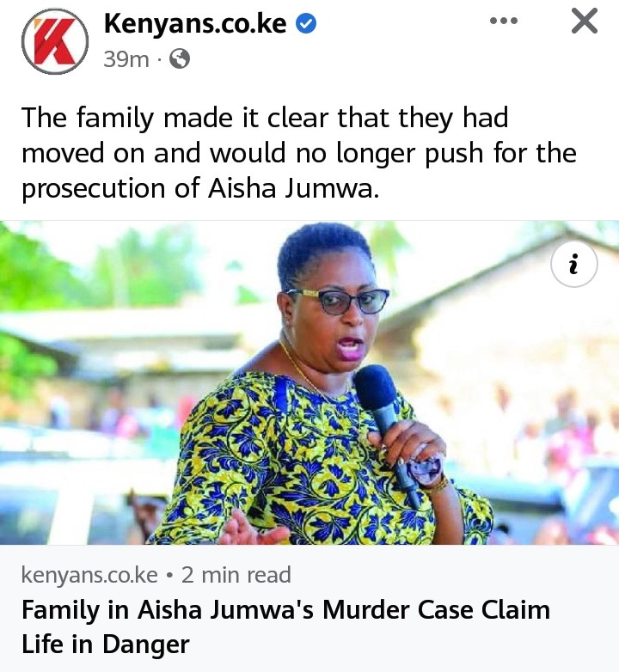Open headline Family in Aisha Jumwa's Murder Case

click(x=285, y=626)
